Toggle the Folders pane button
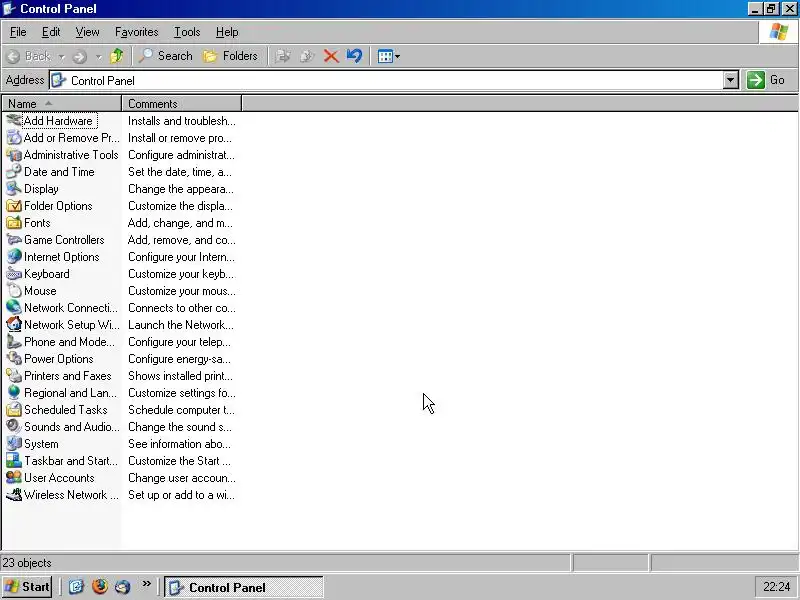 231,56
